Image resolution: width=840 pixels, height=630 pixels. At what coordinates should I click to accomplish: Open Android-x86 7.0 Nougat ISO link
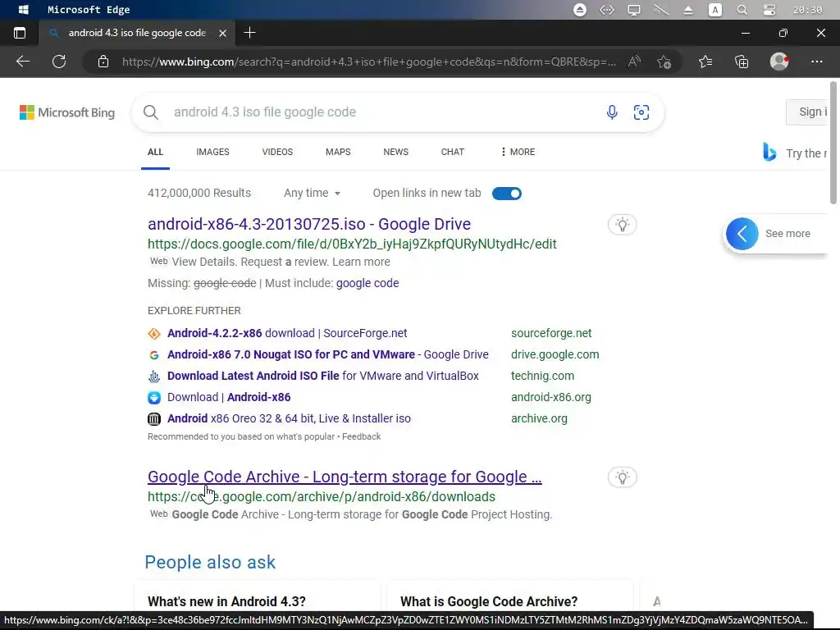click(328, 354)
